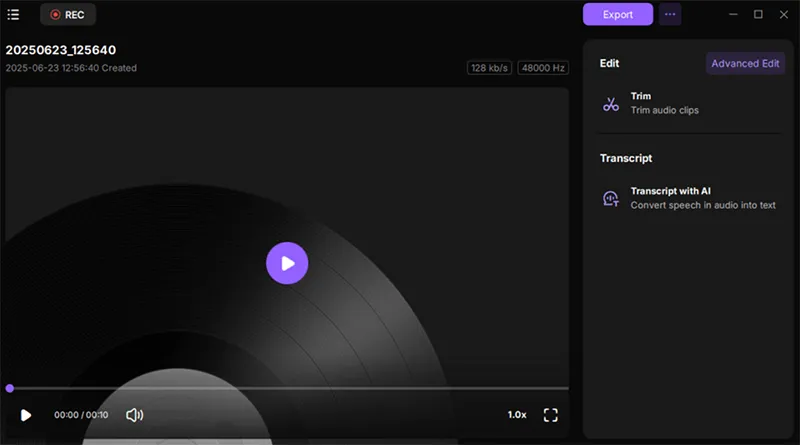Click the Edit section heading
The image size is (800, 445).
[x=609, y=63]
